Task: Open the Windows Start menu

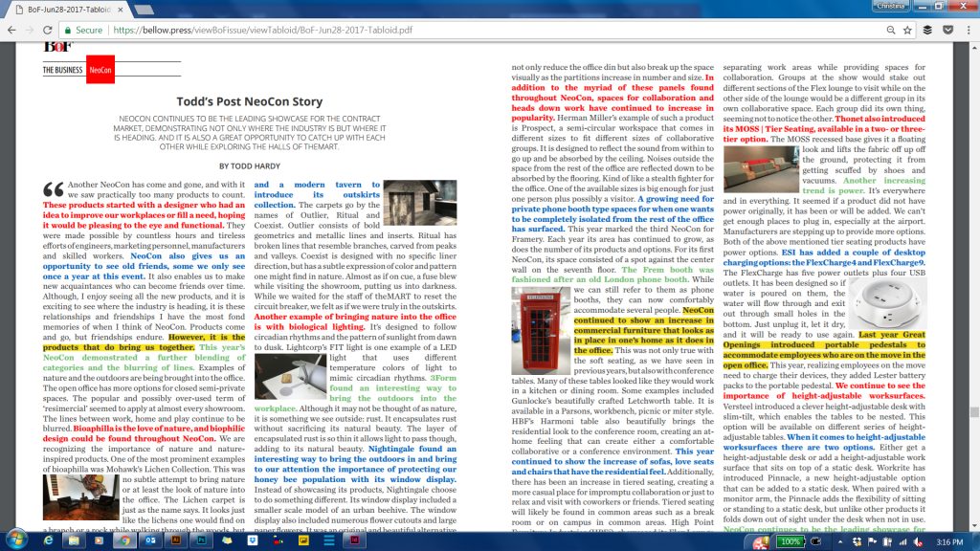Action: coord(15,540)
